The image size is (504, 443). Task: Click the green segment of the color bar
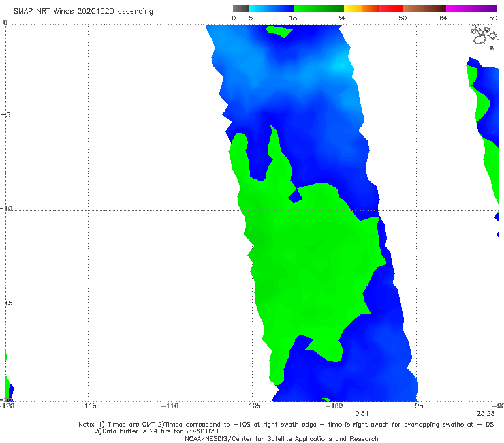[319, 8]
